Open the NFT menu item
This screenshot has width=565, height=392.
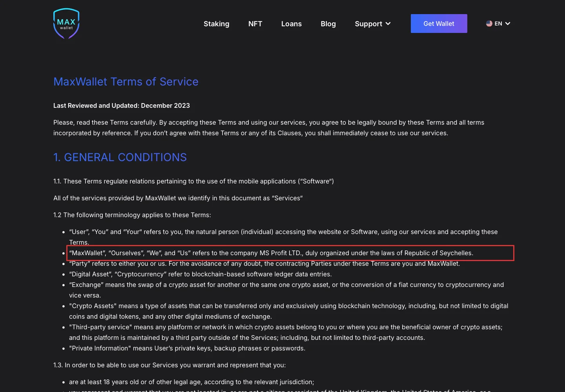click(x=255, y=24)
